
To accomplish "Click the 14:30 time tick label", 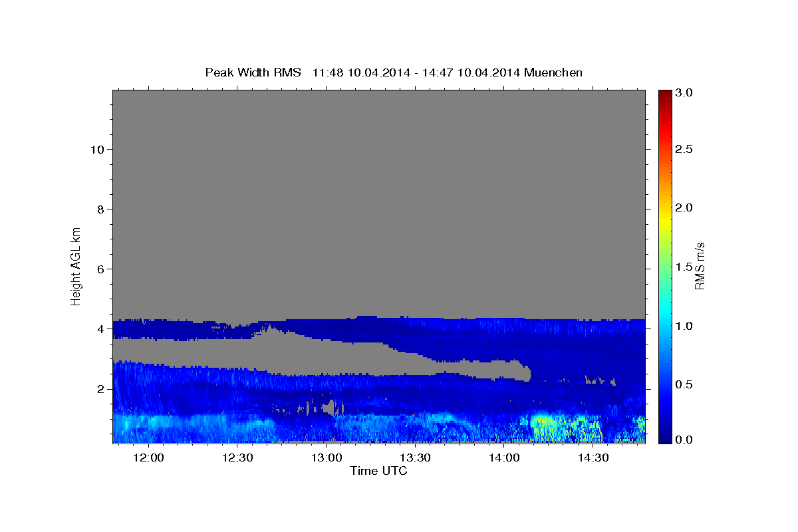I will click(x=593, y=458).
